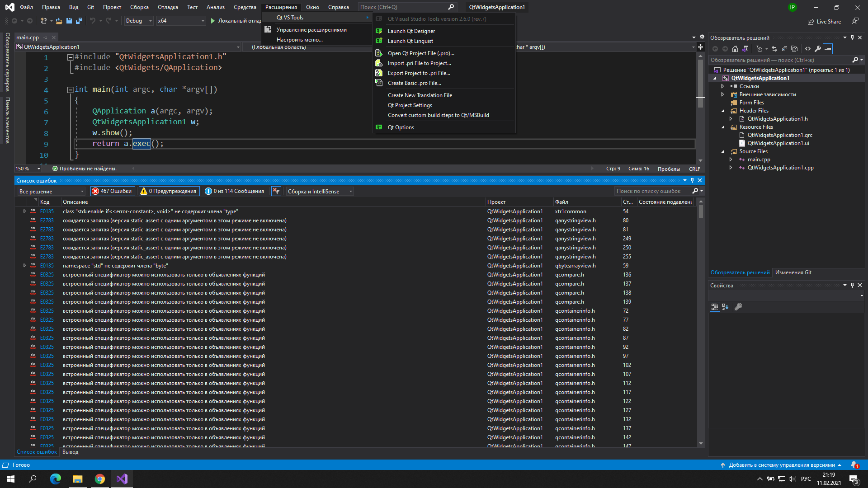This screenshot has width=868, height=488.
Task: Start the local debugger with green play icon
Action: coord(213,21)
